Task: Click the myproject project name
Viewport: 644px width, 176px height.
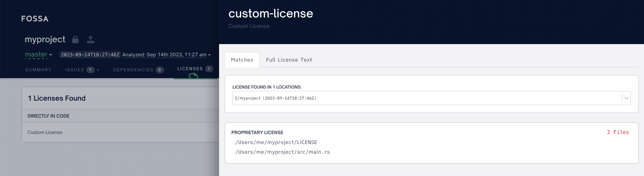Action: coord(45,39)
